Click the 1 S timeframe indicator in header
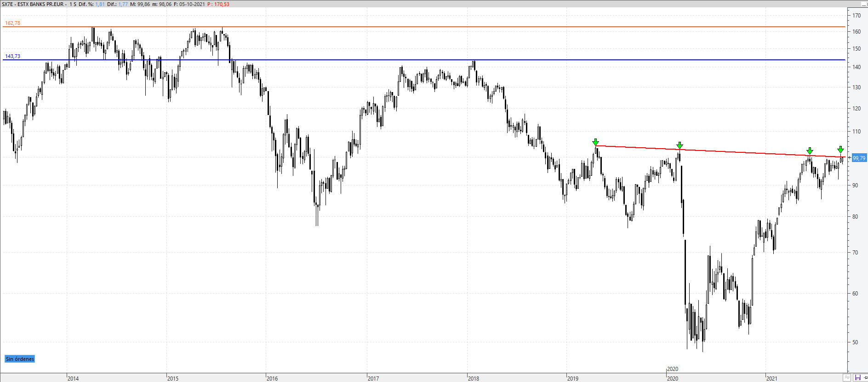The image size is (868, 382). pos(73,4)
